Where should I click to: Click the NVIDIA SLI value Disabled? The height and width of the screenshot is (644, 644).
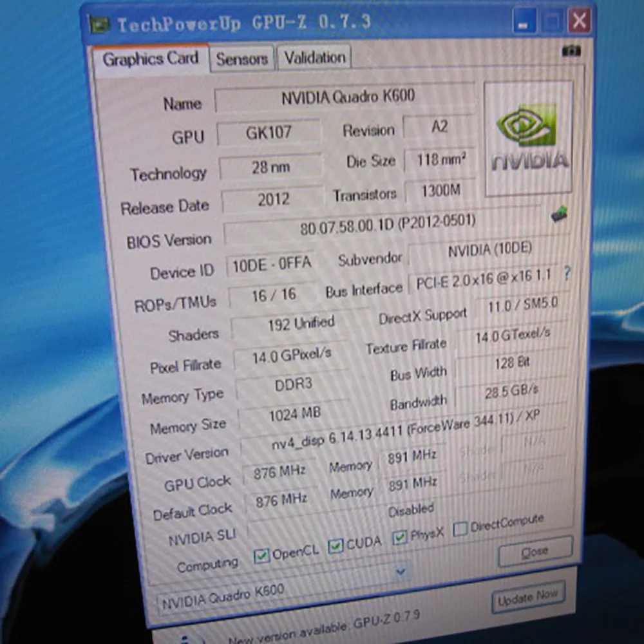click(411, 509)
